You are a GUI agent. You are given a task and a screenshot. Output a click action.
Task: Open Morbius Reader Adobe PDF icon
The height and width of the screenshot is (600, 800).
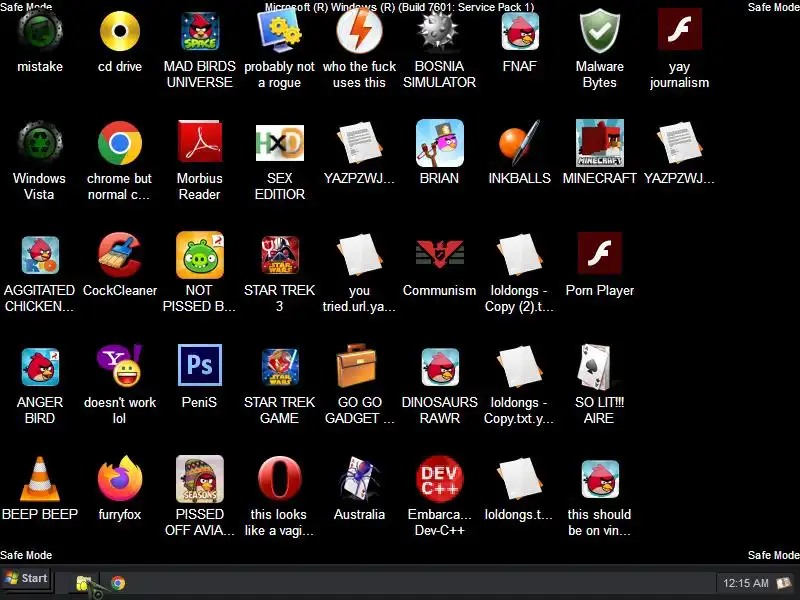tap(200, 142)
